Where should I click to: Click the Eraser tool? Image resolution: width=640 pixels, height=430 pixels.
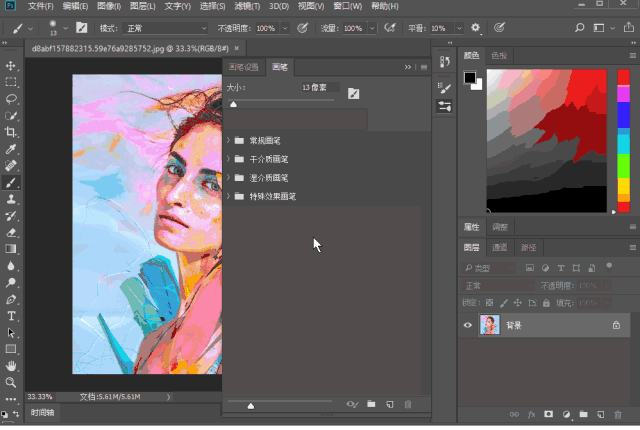pyautogui.click(x=11, y=232)
